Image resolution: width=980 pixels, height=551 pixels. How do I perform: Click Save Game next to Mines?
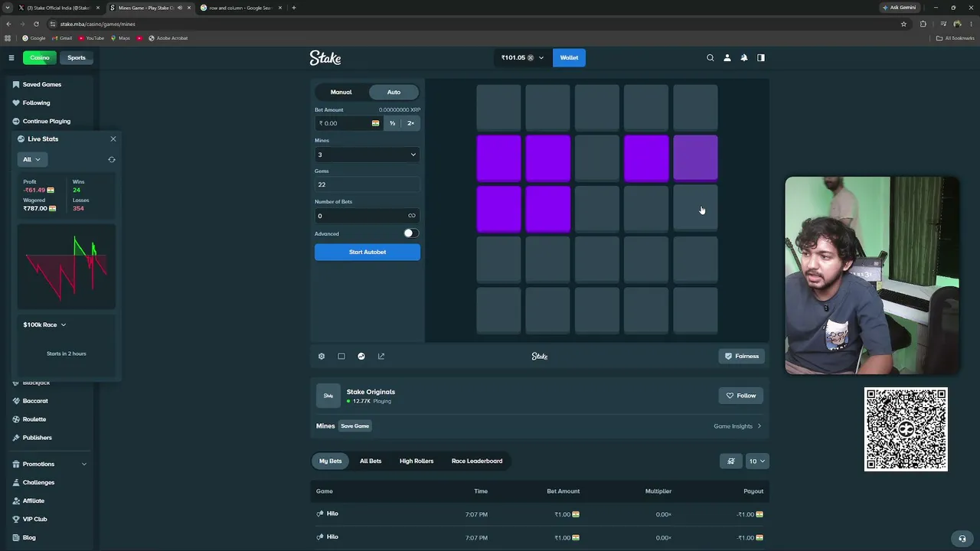[354, 426]
